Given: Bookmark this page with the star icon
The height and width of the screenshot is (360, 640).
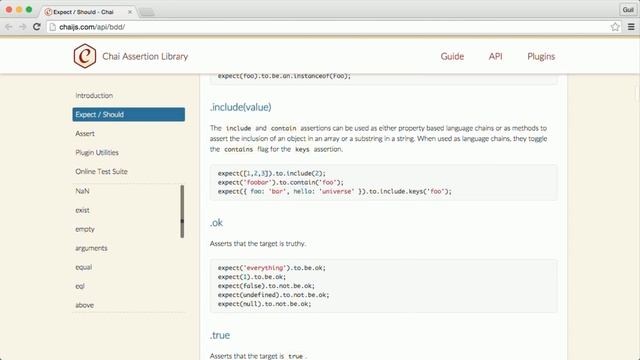Looking at the screenshot, I should 615,27.
